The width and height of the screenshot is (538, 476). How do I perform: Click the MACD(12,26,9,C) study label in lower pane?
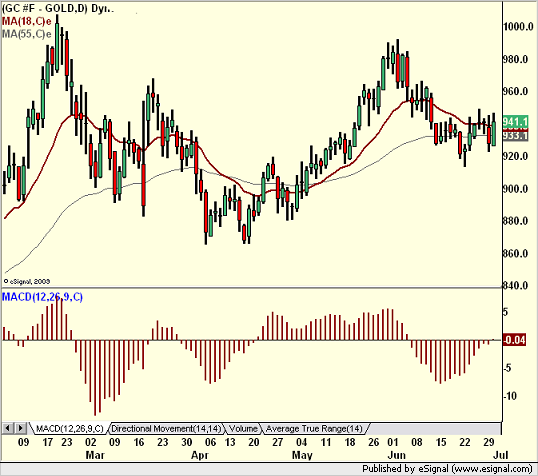pyautogui.click(x=42, y=297)
